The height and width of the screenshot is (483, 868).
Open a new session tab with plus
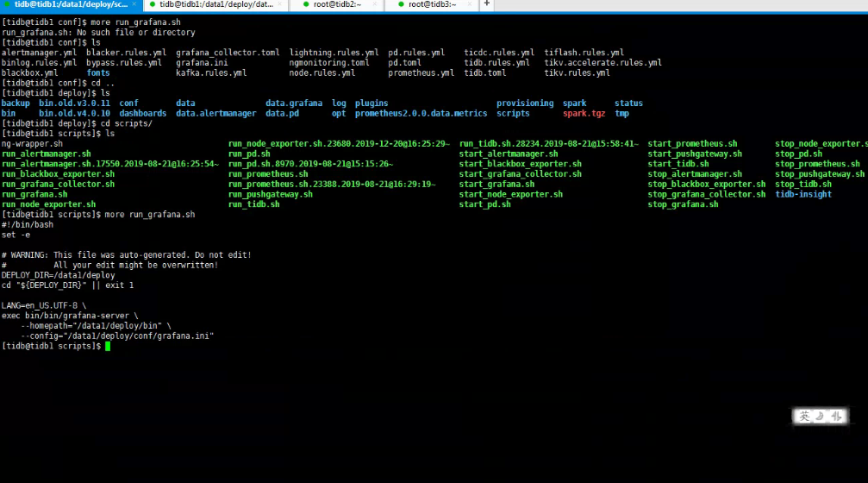point(487,3)
